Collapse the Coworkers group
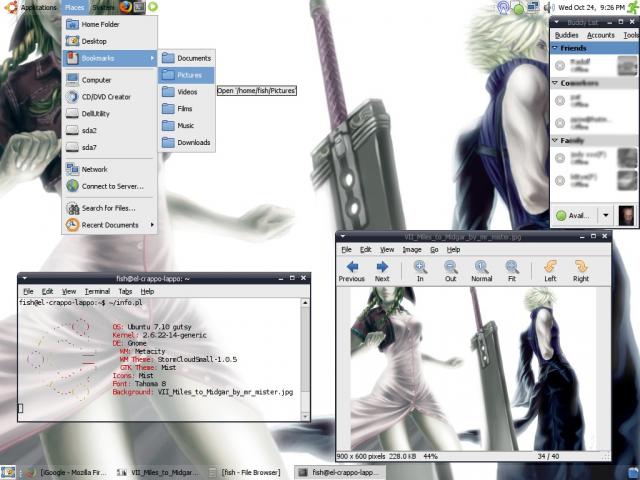The height and width of the screenshot is (480, 640). [x=555, y=83]
